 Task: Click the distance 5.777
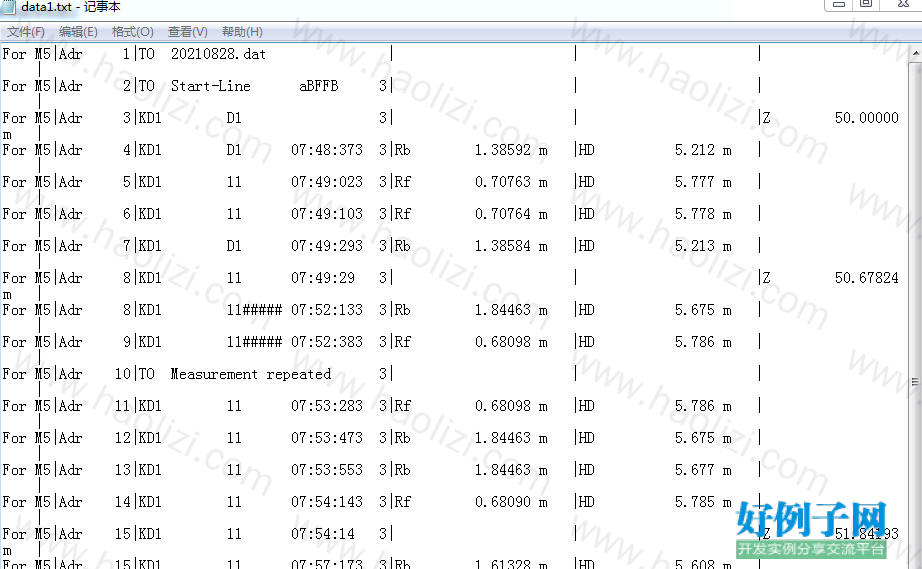pos(695,182)
